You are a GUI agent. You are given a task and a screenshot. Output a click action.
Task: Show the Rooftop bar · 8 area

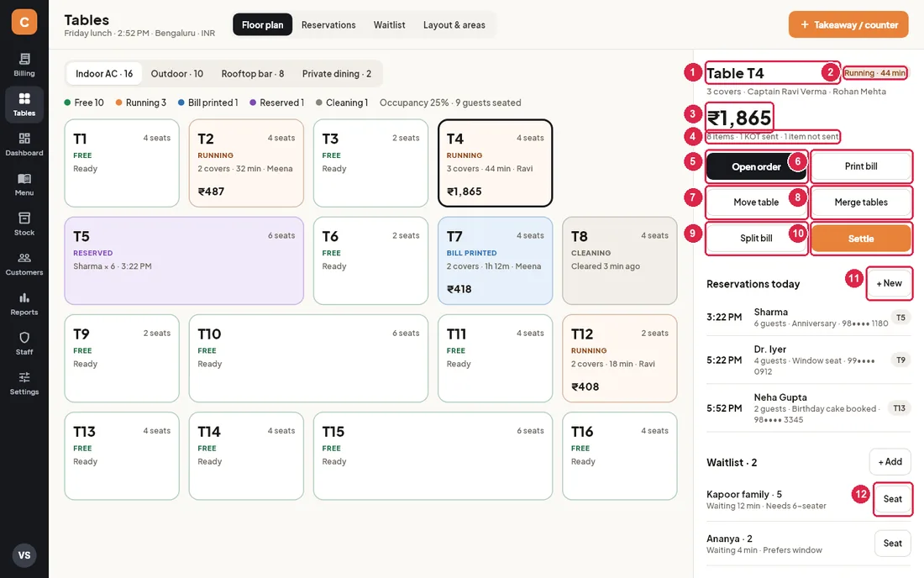(252, 74)
